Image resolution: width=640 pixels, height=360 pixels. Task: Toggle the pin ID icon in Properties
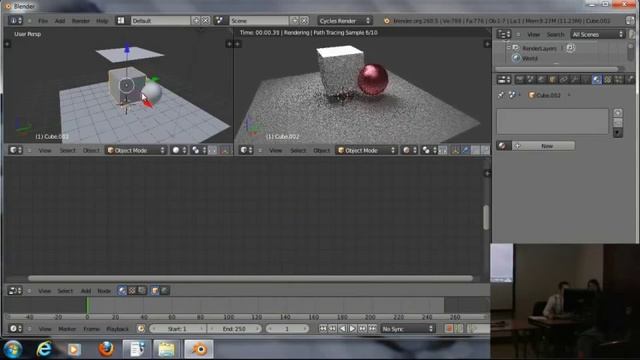coord(501,95)
